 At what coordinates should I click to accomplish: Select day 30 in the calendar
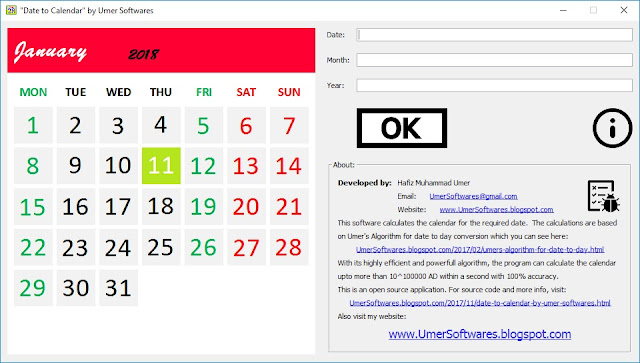[x=76, y=288]
